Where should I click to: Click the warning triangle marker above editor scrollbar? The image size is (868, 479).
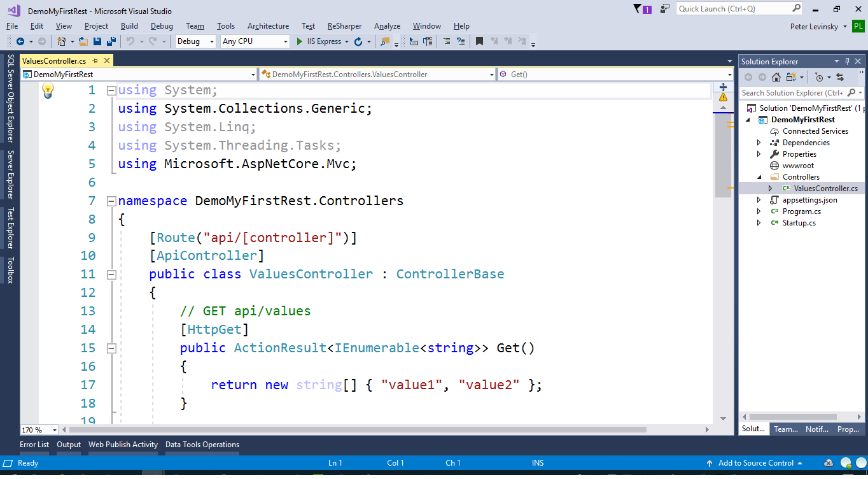[723, 98]
